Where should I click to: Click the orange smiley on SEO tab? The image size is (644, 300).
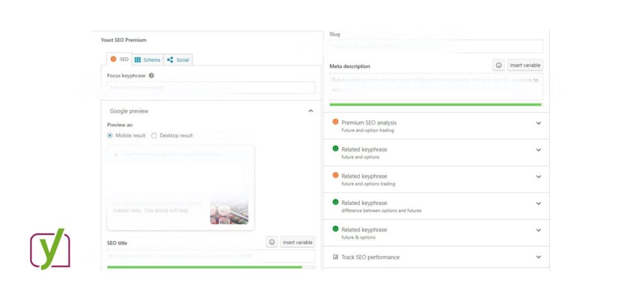pyautogui.click(x=113, y=59)
